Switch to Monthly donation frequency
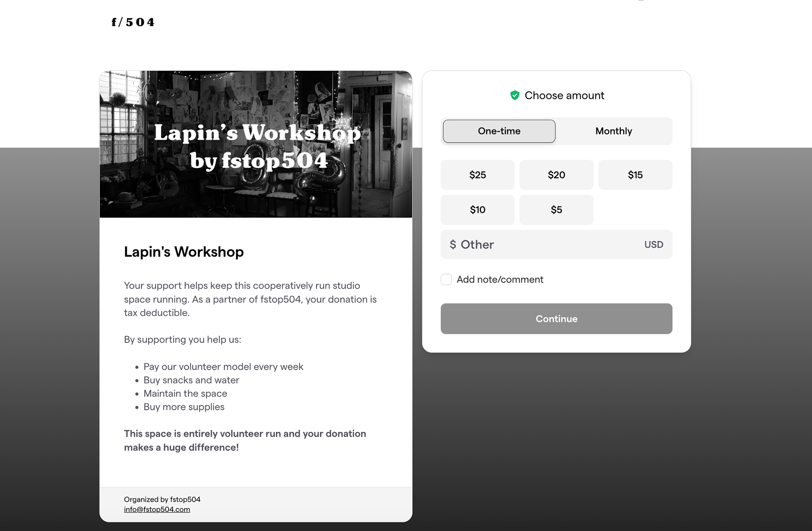 click(614, 131)
